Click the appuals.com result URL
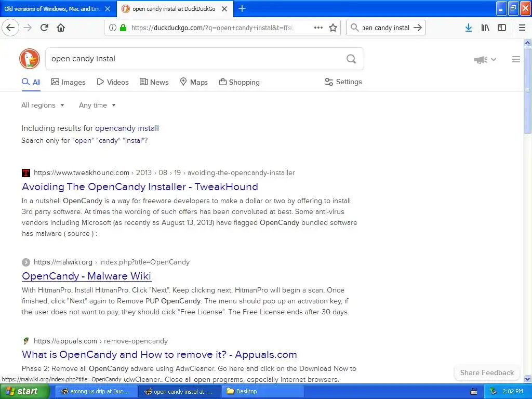This screenshot has height=399, width=532. 101,341
